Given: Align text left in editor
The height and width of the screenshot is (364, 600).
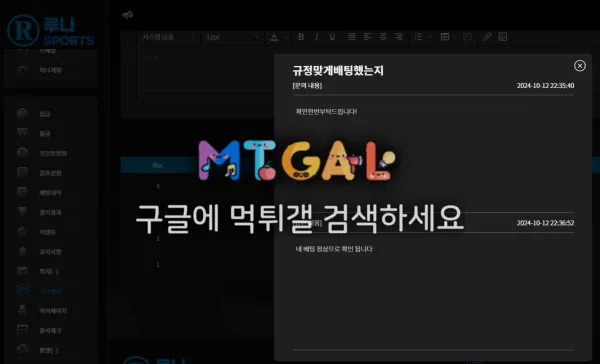Looking at the screenshot, I should tap(367, 37).
